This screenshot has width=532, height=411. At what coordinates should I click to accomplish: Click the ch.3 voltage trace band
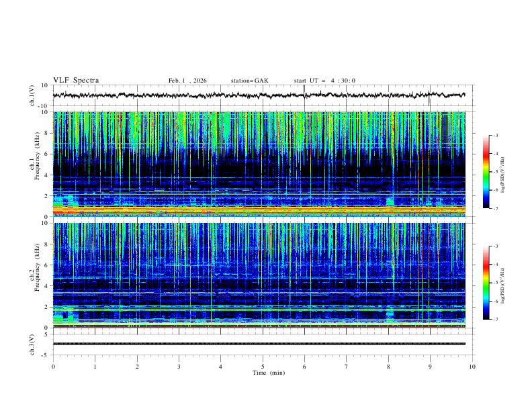point(259,344)
